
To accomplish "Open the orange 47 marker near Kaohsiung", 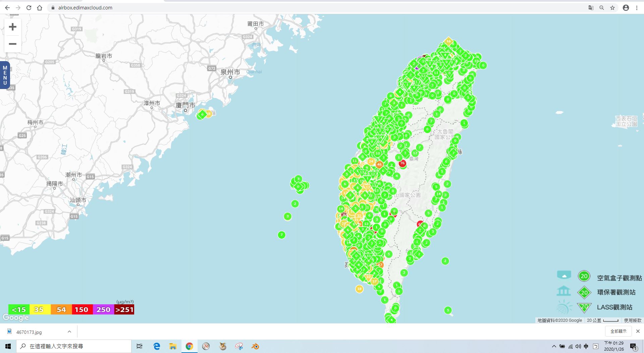I will (x=380, y=265).
